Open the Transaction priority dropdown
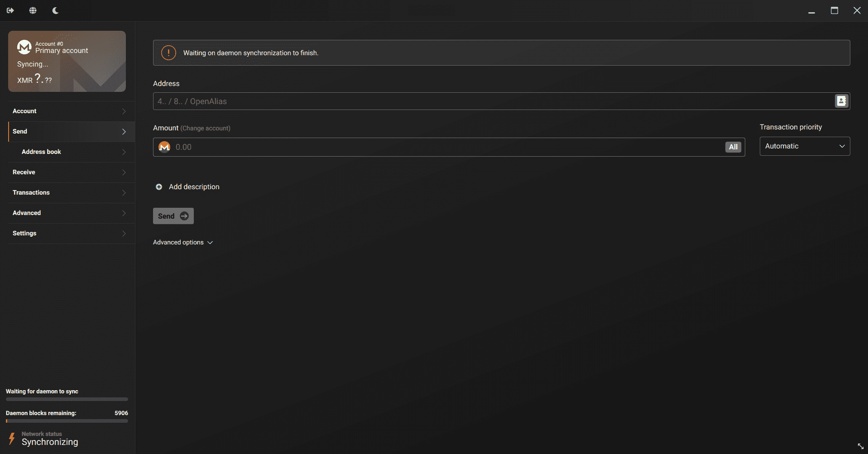This screenshot has height=454, width=868. pyautogui.click(x=804, y=146)
